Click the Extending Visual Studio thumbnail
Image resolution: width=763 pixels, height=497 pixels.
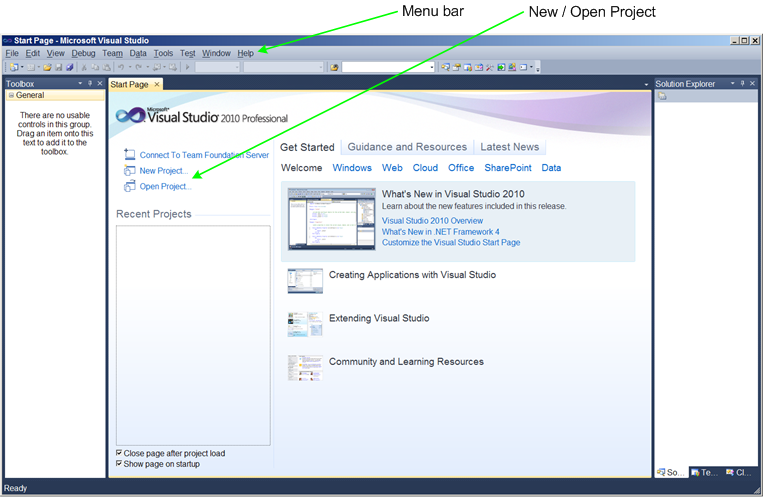pos(305,324)
